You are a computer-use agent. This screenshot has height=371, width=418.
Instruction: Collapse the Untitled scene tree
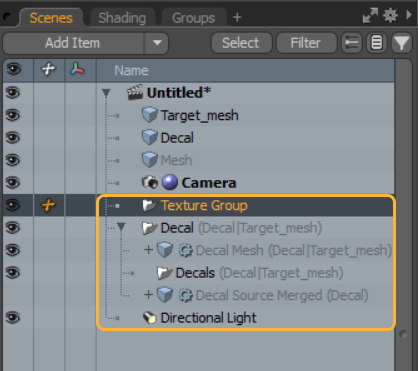point(106,93)
